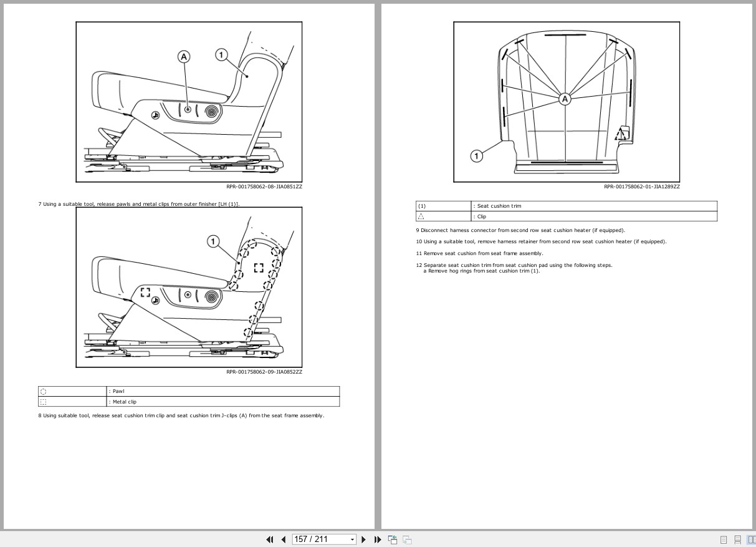
Task: Click figure reference RPR-001758062-09-JIA0852ZZ
Action: (264, 372)
